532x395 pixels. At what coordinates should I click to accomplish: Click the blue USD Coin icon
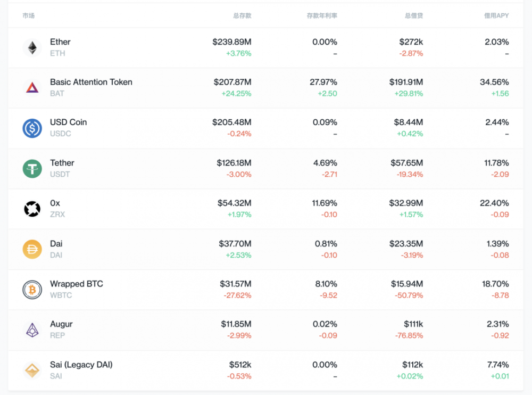[32, 128]
